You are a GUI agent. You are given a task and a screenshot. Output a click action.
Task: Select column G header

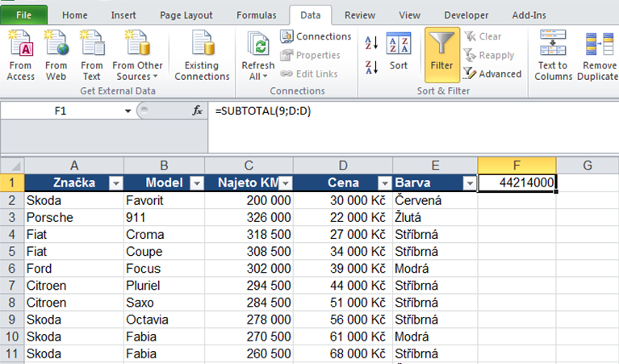coord(588,165)
